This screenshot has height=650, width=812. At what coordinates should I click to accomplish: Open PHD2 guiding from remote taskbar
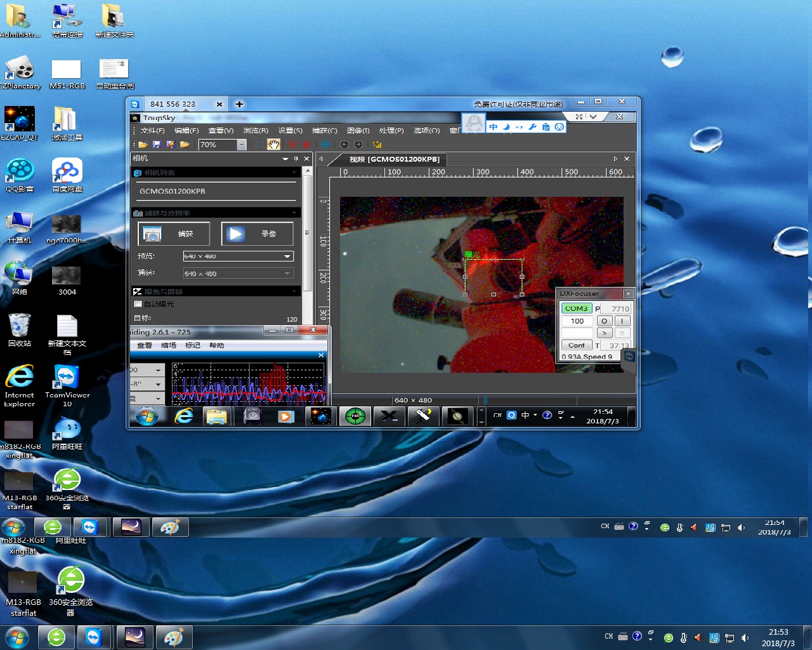[355, 416]
